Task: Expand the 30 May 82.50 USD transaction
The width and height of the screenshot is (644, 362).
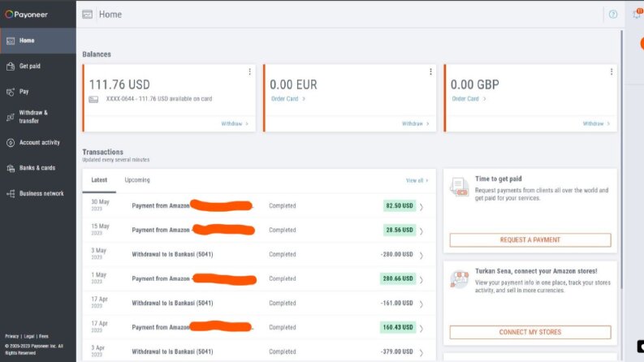Action: pos(421,206)
